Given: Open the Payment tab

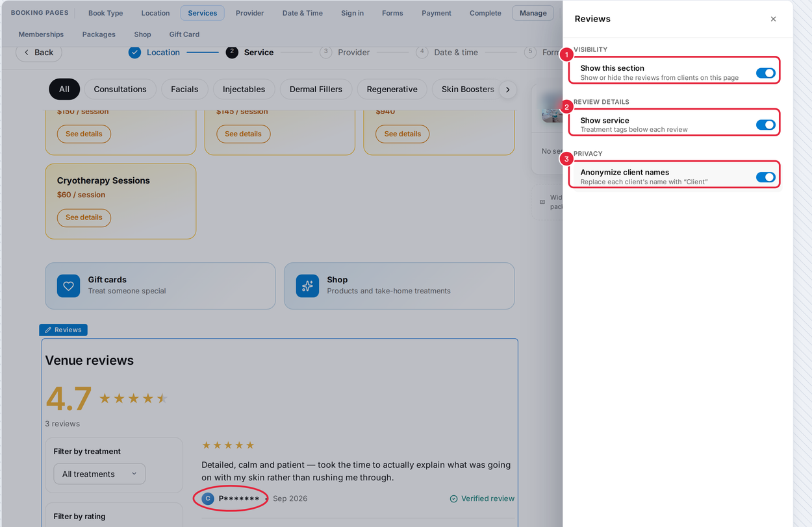Looking at the screenshot, I should pyautogui.click(x=437, y=13).
